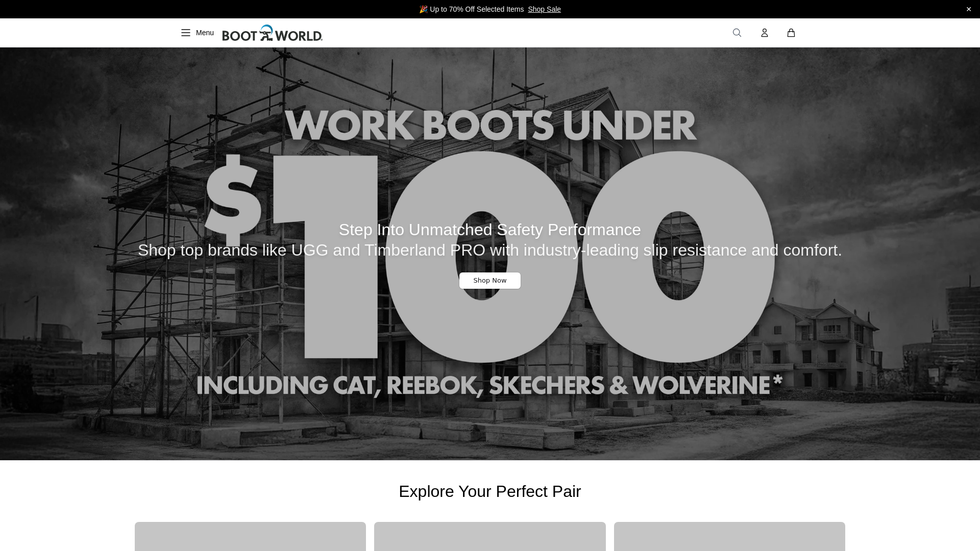The height and width of the screenshot is (551, 980).
Task: Click the "Explore Your Perfect Pair" heading
Action: tap(490, 491)
